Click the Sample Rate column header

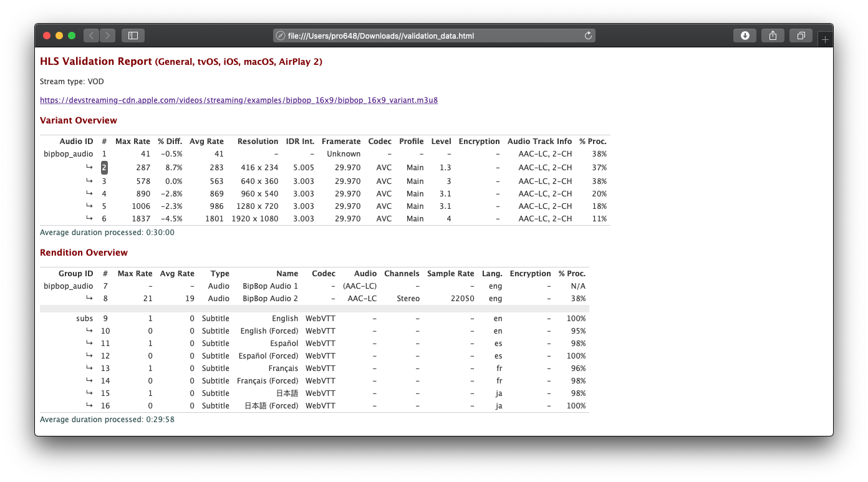pyautogui.click(x=451, y=274)
